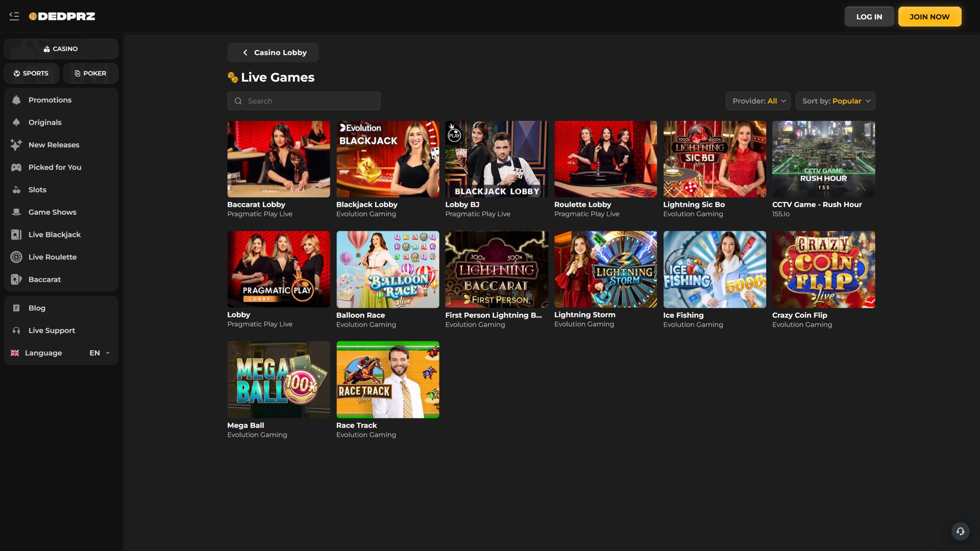Click the Originals spade icon
This screenshot has height=551, width=980.
[x=16, y=122]
